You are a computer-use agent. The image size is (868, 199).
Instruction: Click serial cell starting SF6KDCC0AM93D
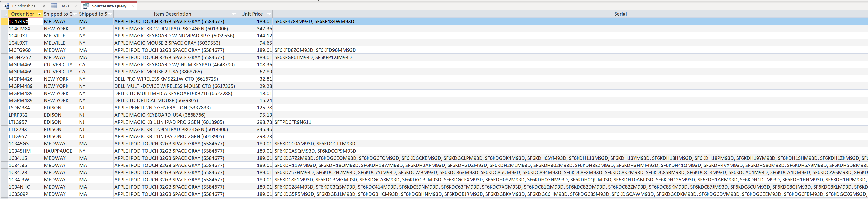click(x=570, y=144)
